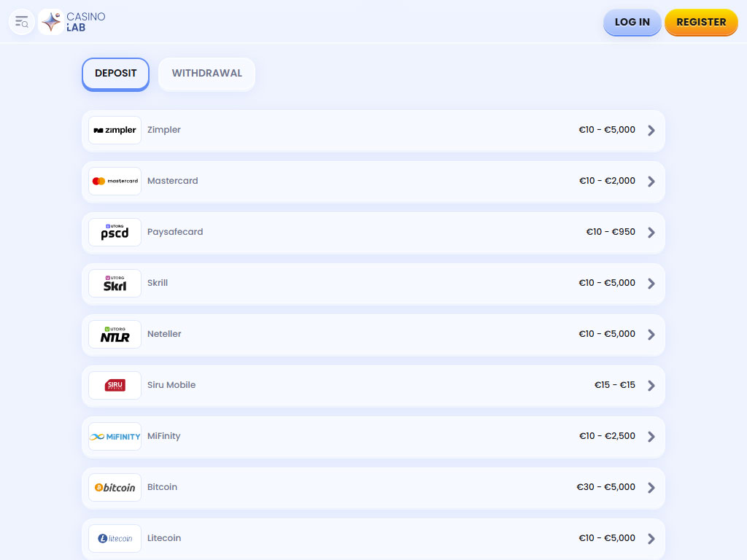Expand the Neteller row chevron
Viewport: 747px width, 560px height.
click(651, 335)
